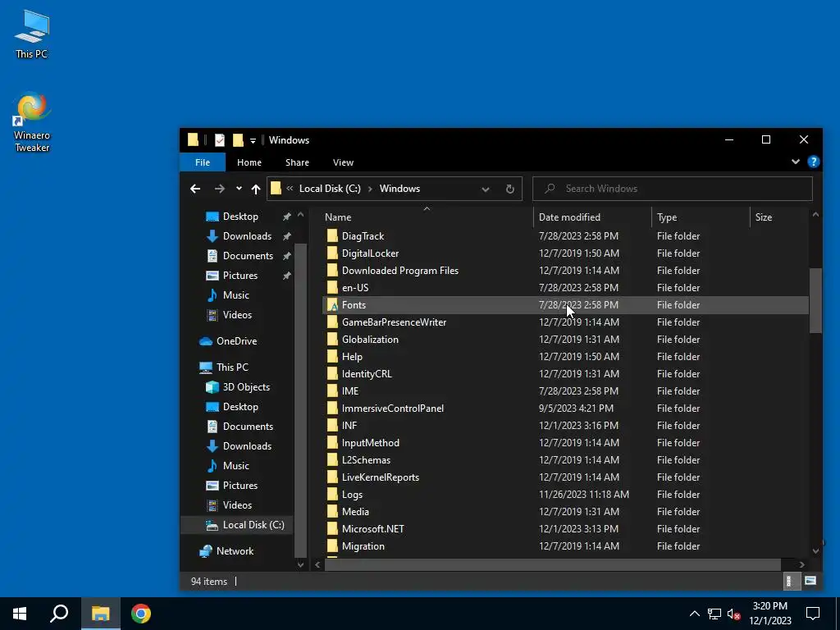Go up one folder level

(256, 189)
